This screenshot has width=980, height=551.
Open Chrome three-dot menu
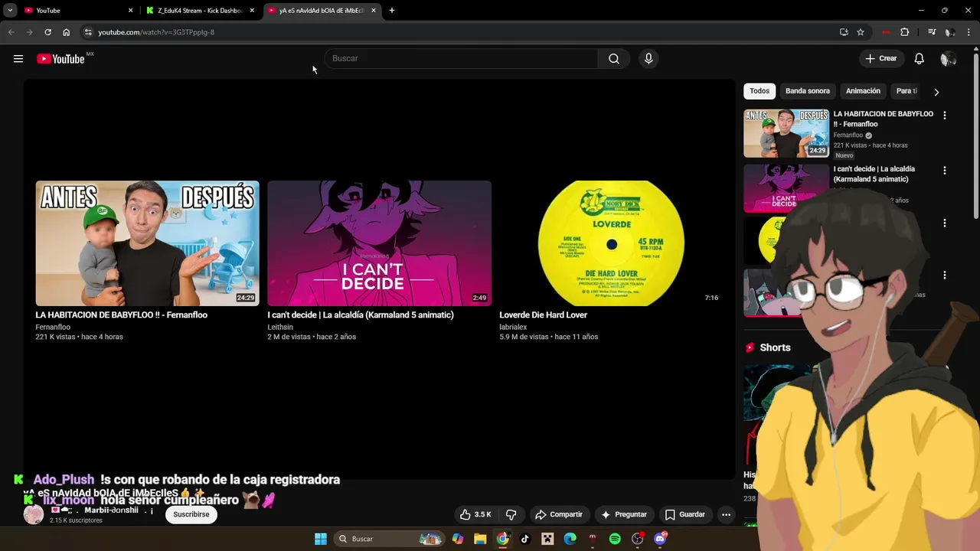pos(969,32)
